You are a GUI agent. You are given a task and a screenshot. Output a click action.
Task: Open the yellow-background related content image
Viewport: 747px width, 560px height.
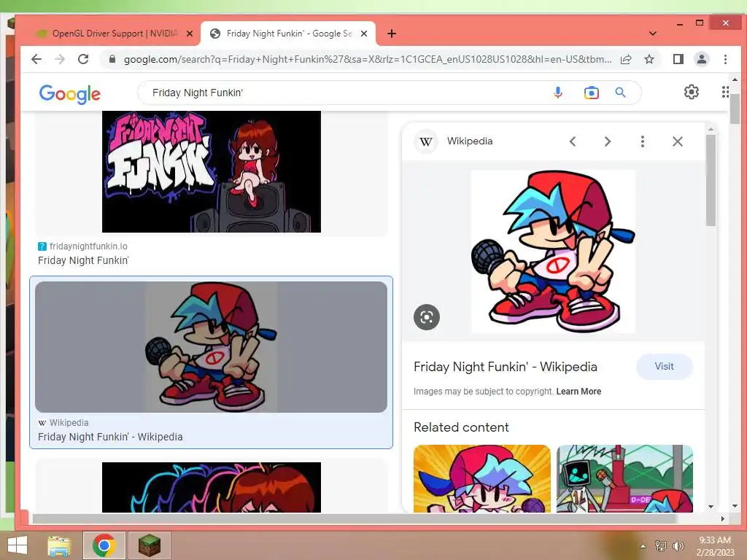click(x=481, y=478)
